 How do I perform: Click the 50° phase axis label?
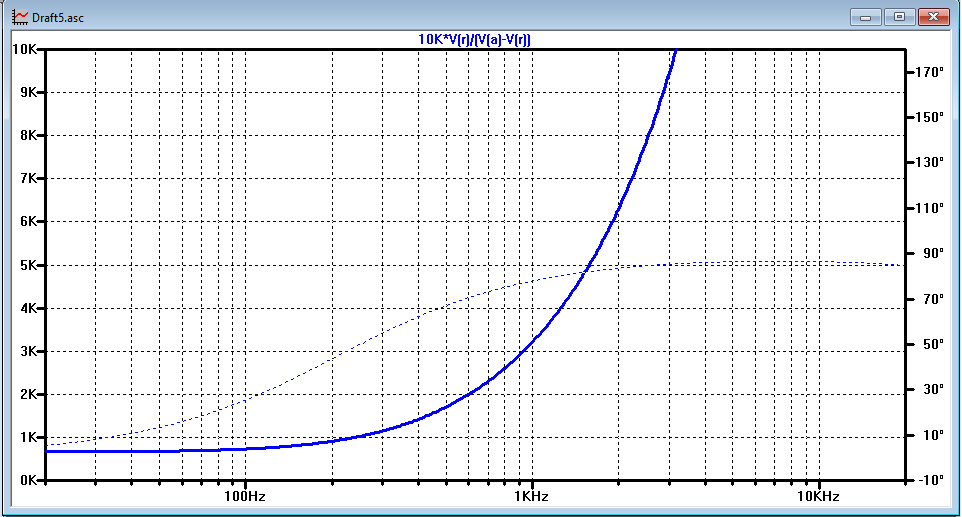(933, 344)
